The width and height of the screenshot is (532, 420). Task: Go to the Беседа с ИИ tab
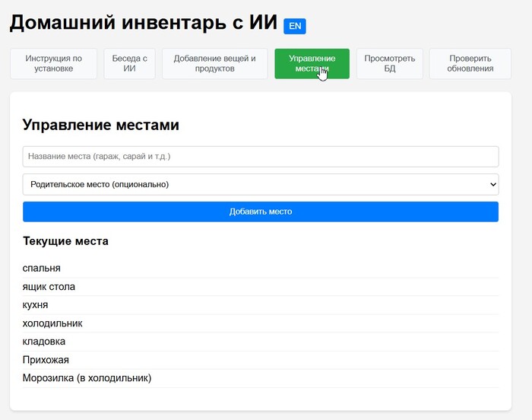point(129,64)
